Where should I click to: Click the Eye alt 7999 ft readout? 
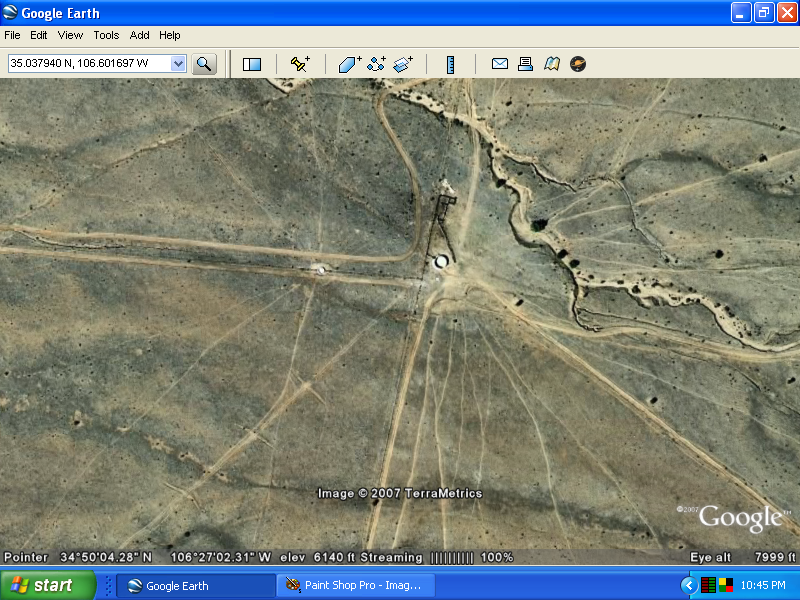pos(742,557)
